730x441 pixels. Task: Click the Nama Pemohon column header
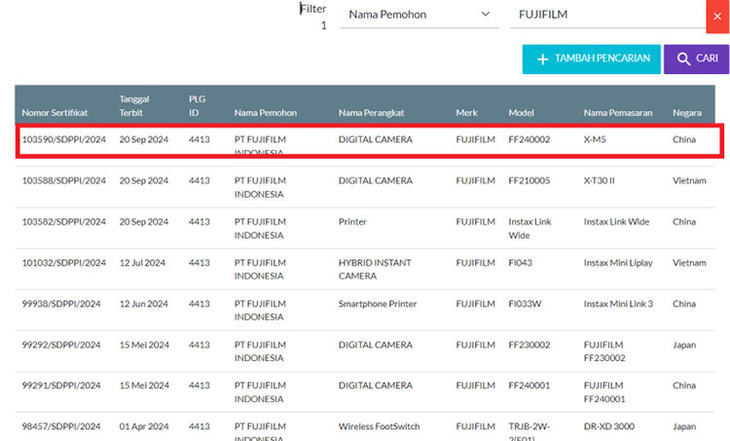[265, 113]
